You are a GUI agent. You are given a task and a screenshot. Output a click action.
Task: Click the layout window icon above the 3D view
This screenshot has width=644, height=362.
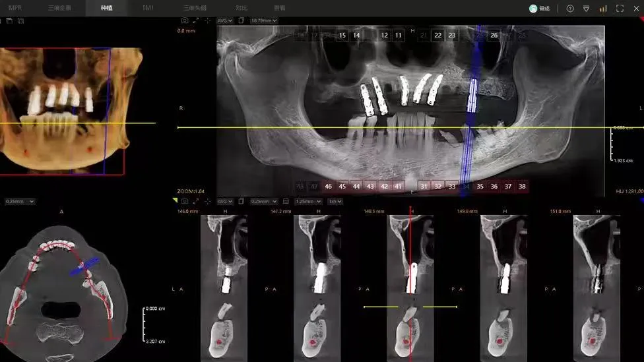(9, 20)
